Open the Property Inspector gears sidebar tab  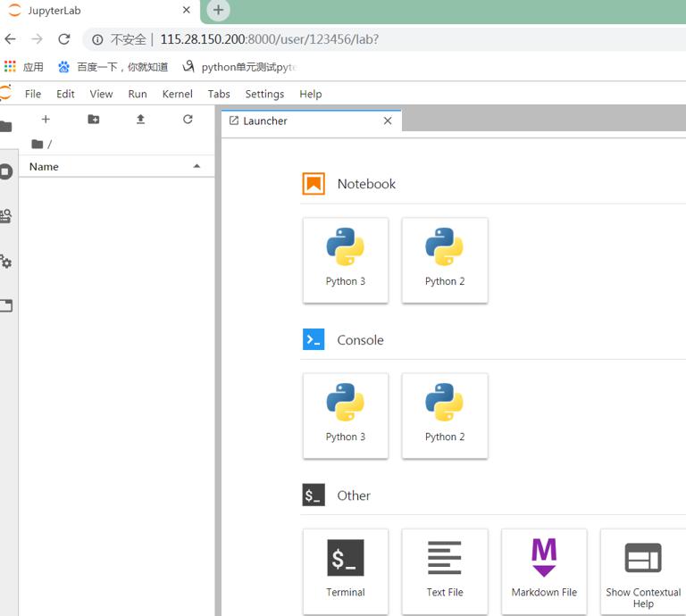tap(6, 262)
